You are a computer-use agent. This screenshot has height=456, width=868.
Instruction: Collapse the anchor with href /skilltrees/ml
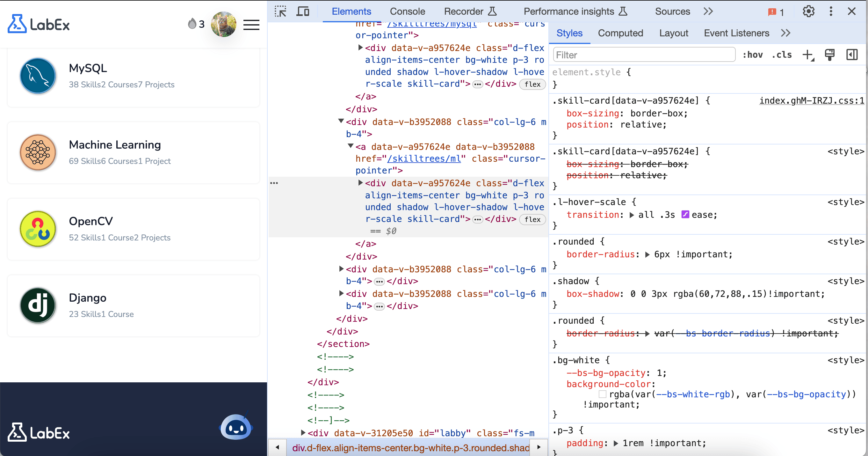pyautogui.click(x=351, y=146)
